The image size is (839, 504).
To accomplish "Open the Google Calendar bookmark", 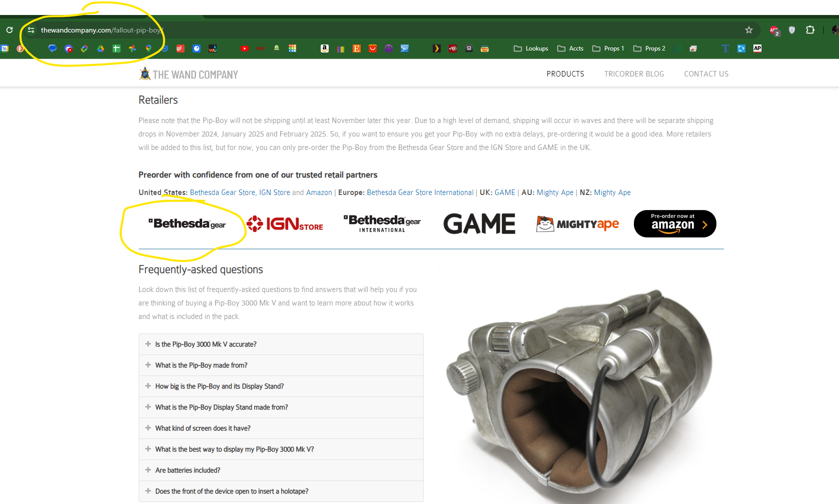I will [x=5, y=48].
